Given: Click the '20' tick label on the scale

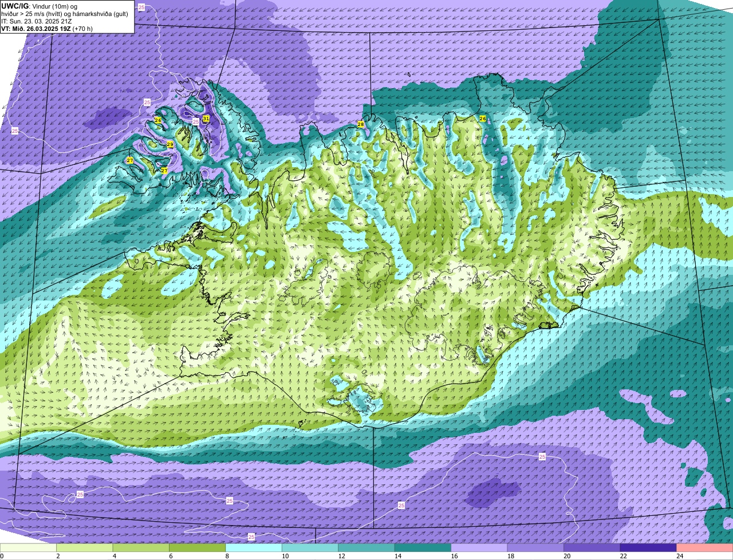Looking at the screenshot, I should (x=566, y=555).
